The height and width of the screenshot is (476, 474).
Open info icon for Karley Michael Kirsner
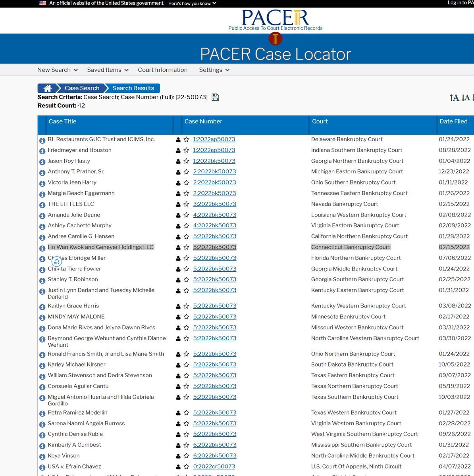click(42, 366)
